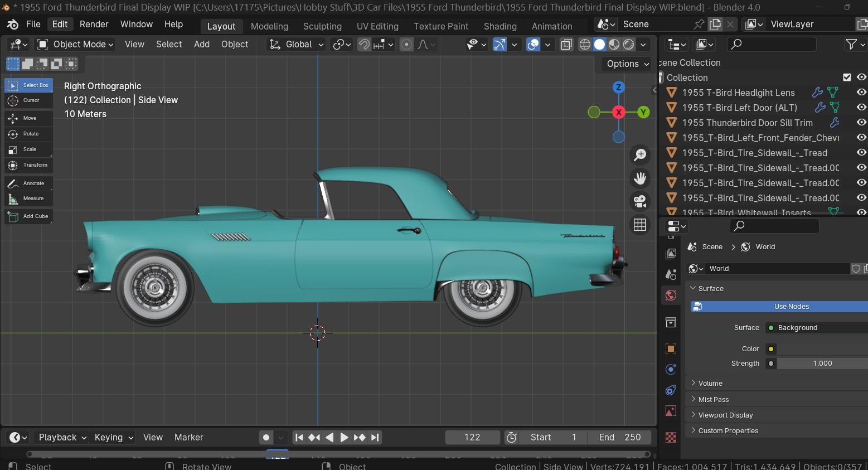
Task: Switch to the Modeling workspace tab
Action: click(x=269, y=26)
